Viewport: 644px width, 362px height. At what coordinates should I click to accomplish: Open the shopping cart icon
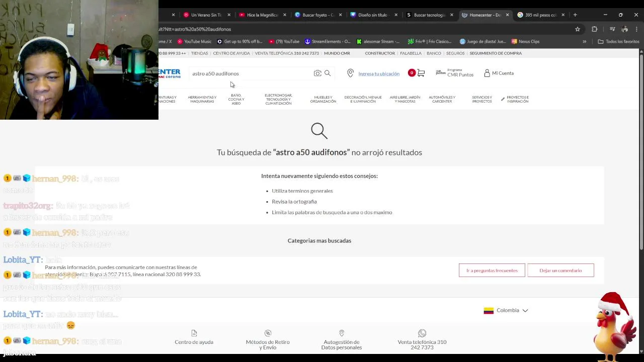421,73
